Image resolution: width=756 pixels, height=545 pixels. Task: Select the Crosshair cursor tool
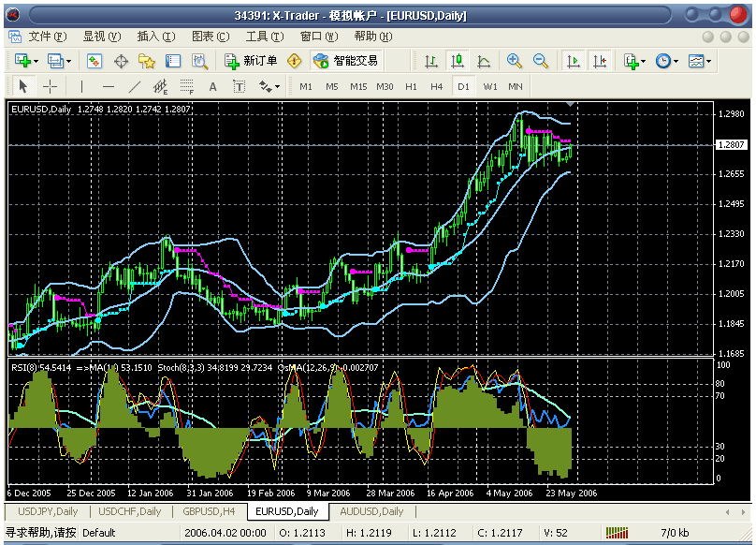(51, 86)
